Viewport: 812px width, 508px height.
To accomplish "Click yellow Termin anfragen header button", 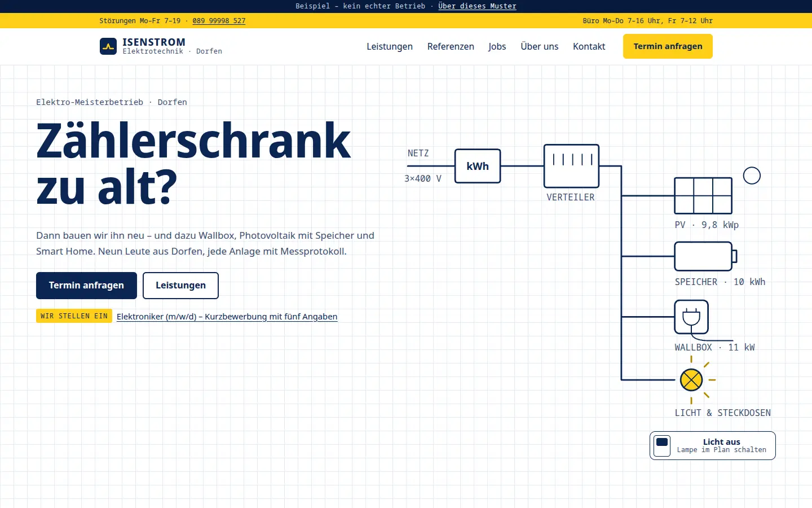I will [x=668, y=46].
